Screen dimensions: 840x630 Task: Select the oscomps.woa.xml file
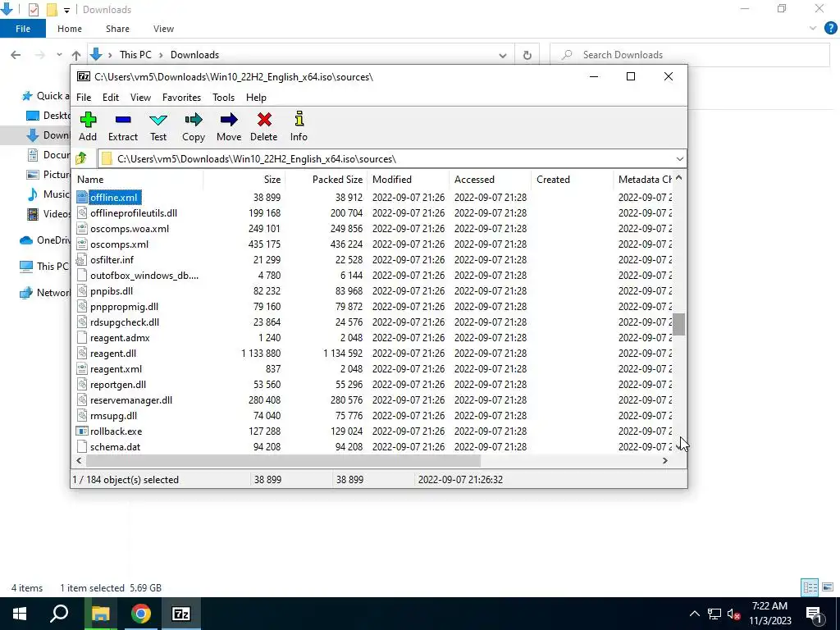(x=130, y=229)
